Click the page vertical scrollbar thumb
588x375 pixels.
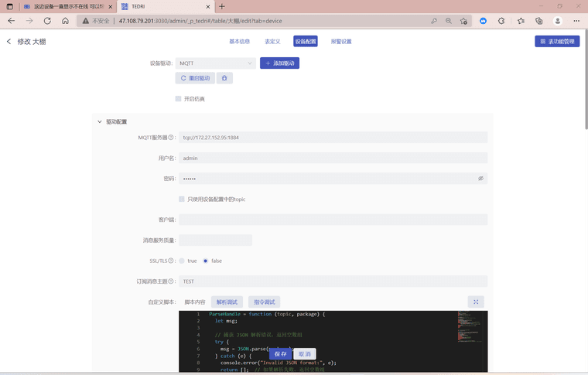(x=586, y=80)
